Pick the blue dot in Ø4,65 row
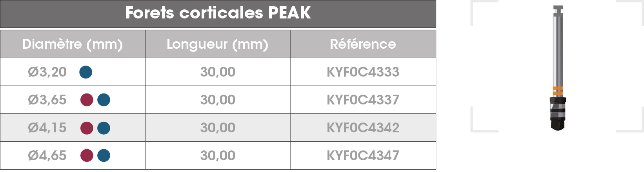Image resolution: width=644 pixels, height=172 pixels. point(104,156)
